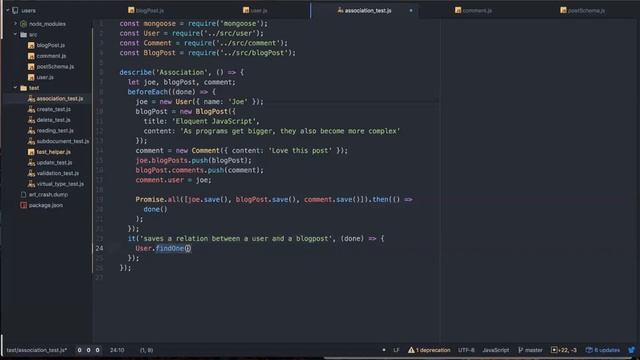
Task: Open postSchema.js in the tree
Action: click(x=55, y=67)
